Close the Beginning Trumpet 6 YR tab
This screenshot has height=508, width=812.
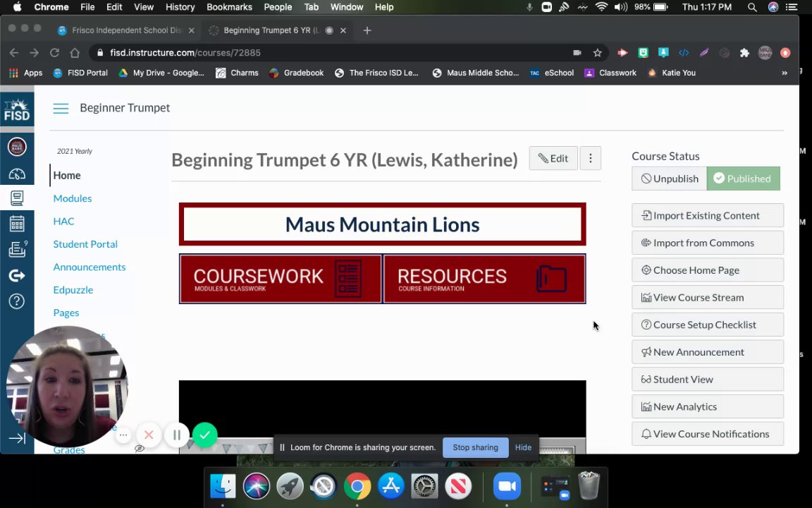click(x=343, y=30)
